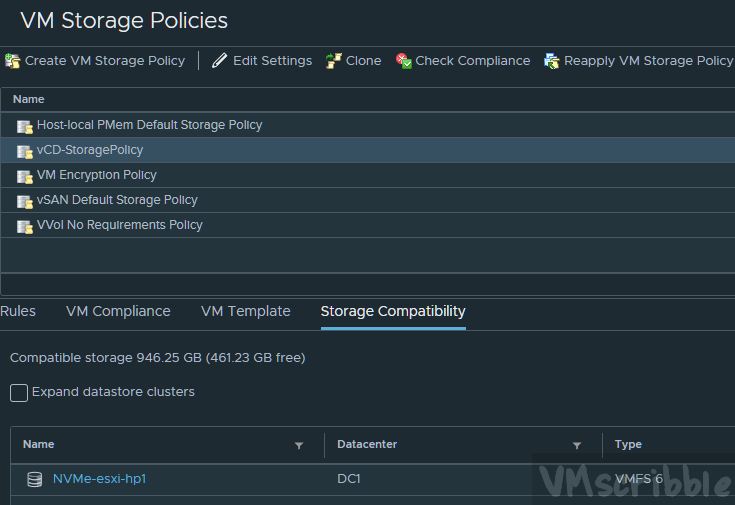Select vSAN Default Storage Policy row

point(117,200)
